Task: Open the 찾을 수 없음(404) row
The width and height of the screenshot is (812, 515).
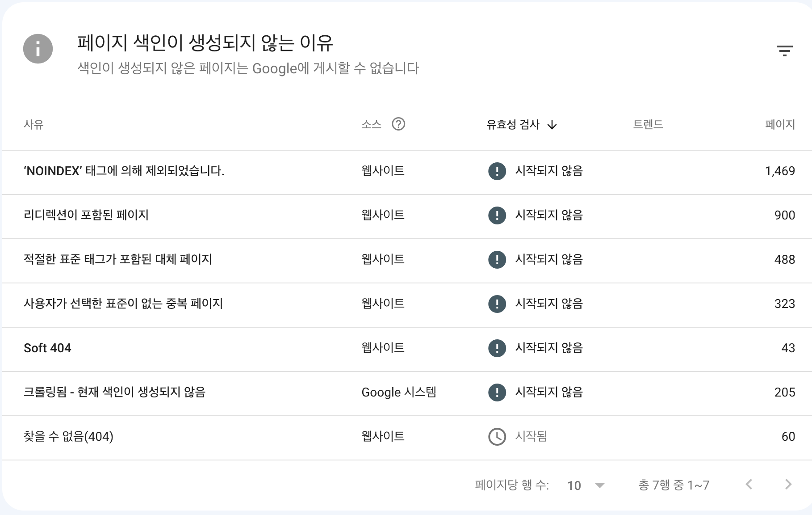Action: [68, 436]
